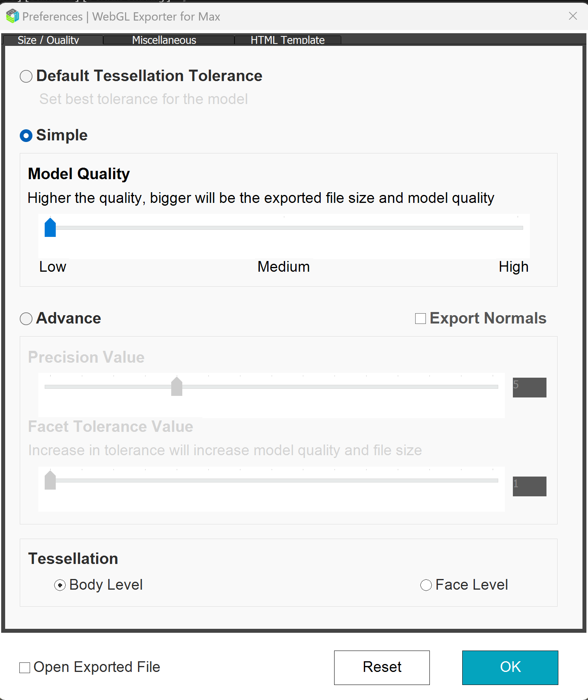Open the HTML Template tab

click(x=287, y=40)
